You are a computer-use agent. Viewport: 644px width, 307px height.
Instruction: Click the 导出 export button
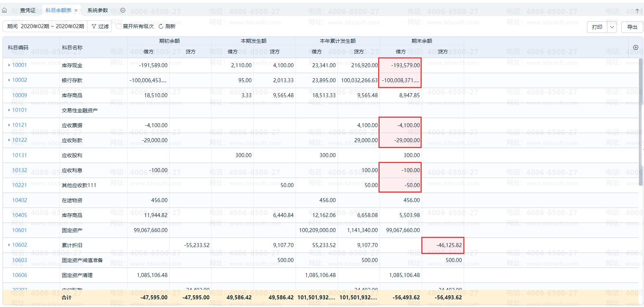pos(632,27)
